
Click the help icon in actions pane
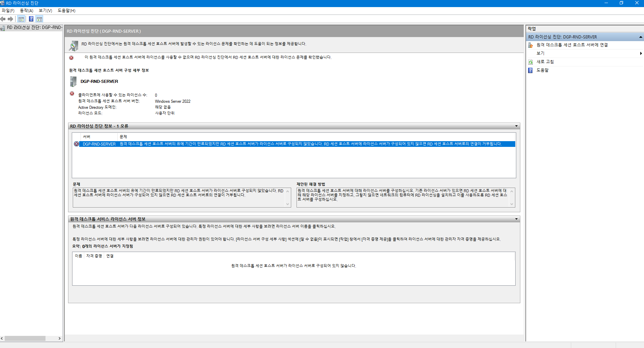pyautogui.click(x=531, y=70)
